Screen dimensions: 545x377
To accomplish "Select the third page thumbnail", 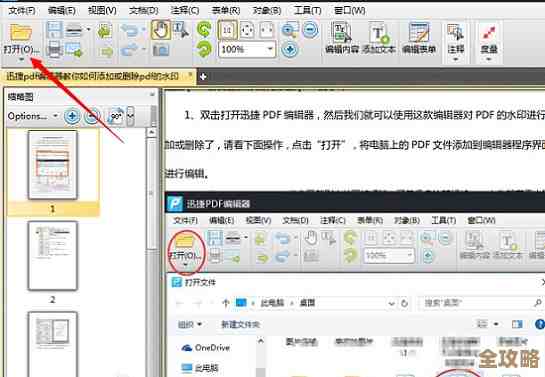I will pos(53,344).
